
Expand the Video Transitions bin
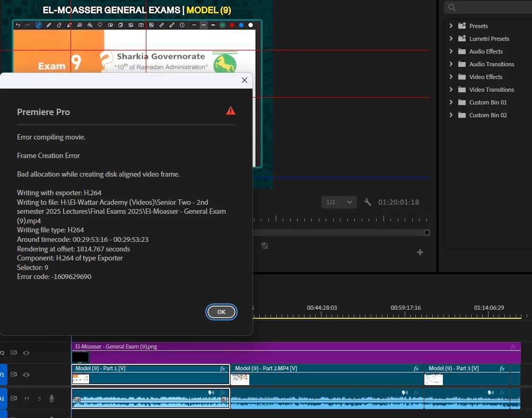coord(451,90)
